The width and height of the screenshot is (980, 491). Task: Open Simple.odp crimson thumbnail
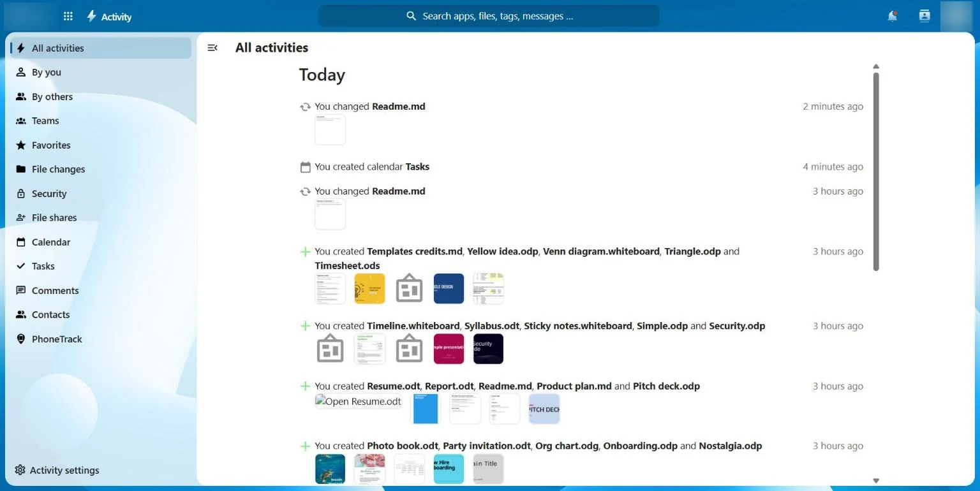(x=449, y=349)
